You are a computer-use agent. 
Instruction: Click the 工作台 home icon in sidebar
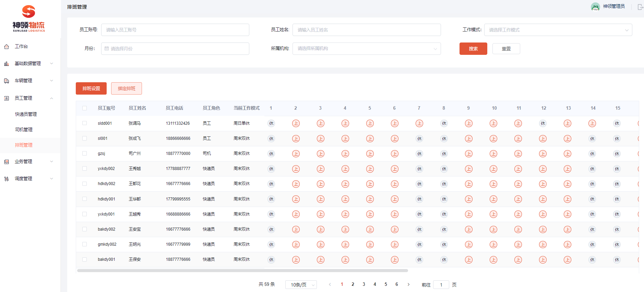pyautogui.click(x=7, y=47)
